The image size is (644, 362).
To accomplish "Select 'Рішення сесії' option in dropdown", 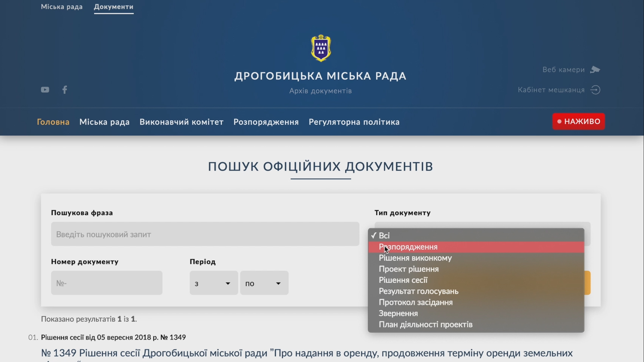I will [476, 280].
